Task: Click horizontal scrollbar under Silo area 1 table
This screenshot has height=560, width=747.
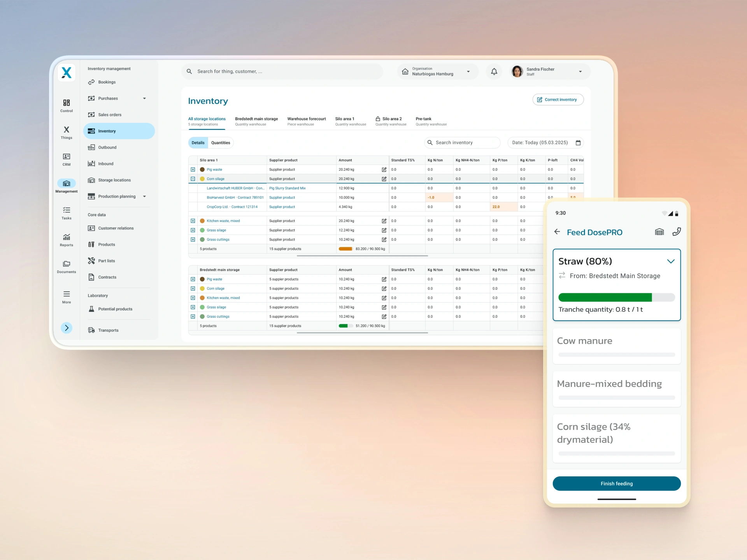Action: point(362,256)
